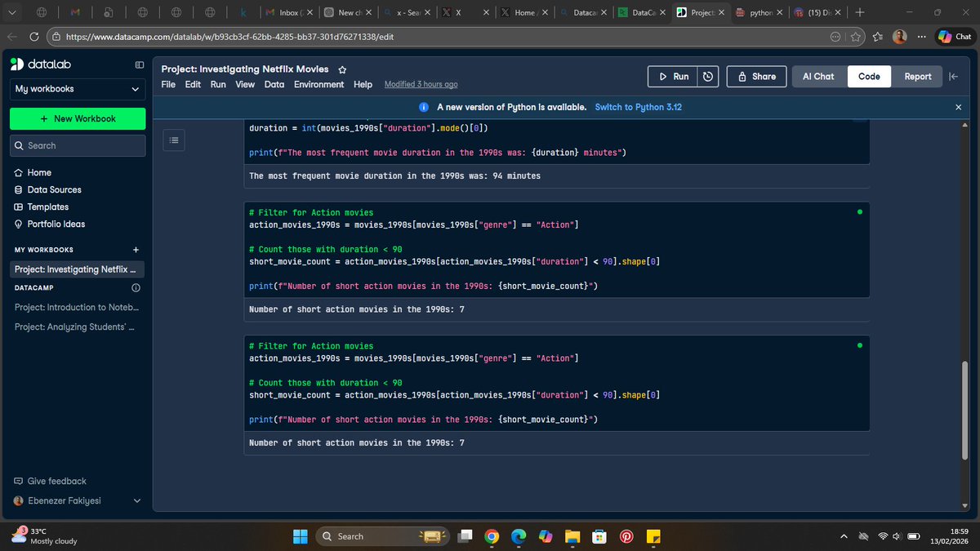Open the Data menu
Viewport: 980px width, 551px height.
[274, 84]
